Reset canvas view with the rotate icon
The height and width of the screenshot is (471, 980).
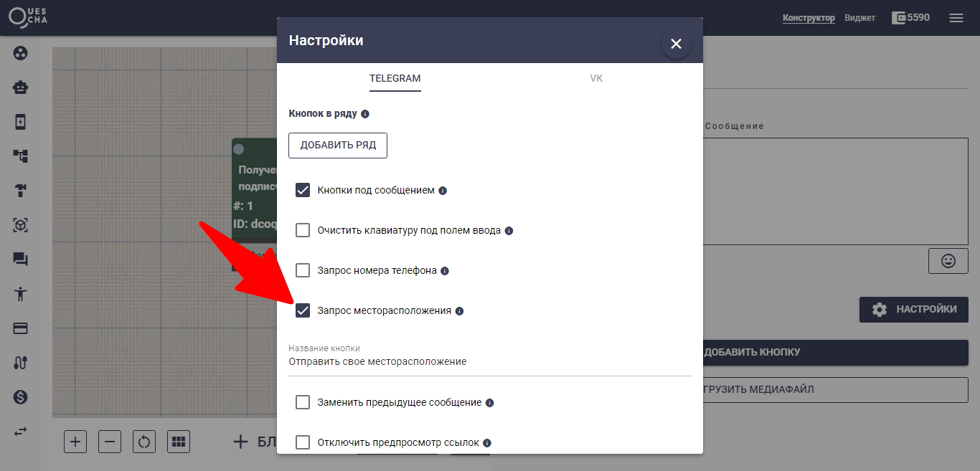click(143, 442)
